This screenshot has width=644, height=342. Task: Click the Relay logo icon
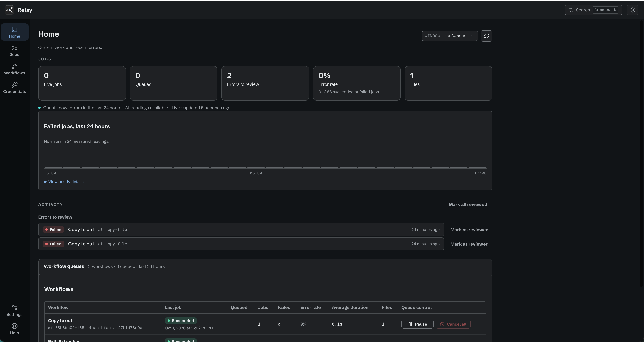tap(9, 10)
